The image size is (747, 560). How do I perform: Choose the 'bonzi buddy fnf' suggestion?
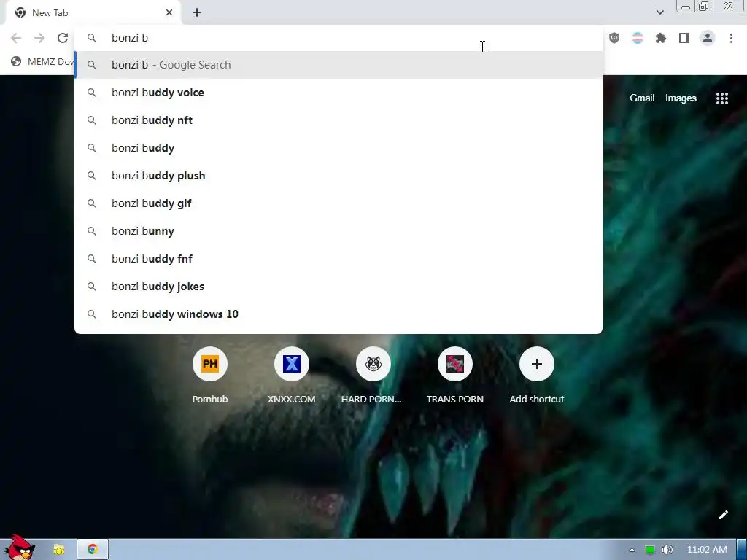[338, 259]
